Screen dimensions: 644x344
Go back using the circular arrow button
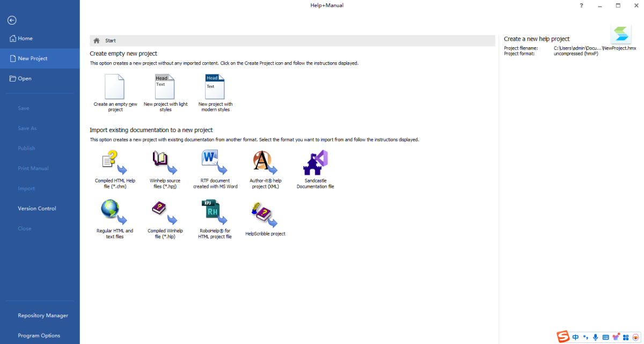click(x=12, y=20)
